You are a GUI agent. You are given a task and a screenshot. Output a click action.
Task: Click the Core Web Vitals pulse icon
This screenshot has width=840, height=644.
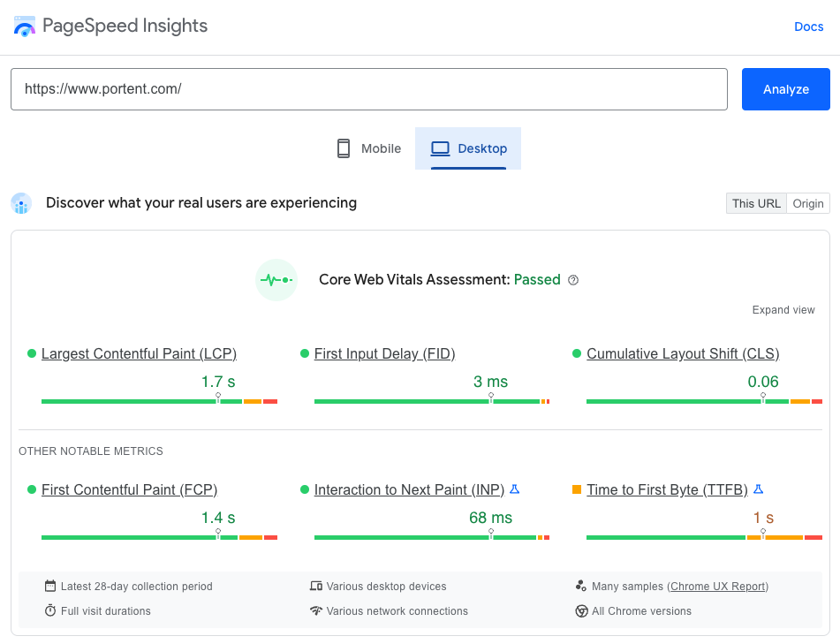pos(276,280)
